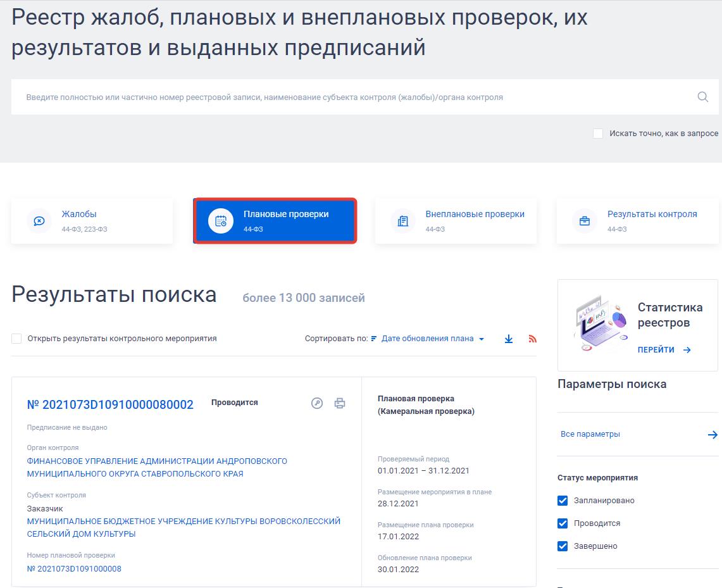The height and width of the screenshot is (588, 722).
Task: Open record № 2021073D10910000080002
Action: pyautogui.click(x=108, y=404)
